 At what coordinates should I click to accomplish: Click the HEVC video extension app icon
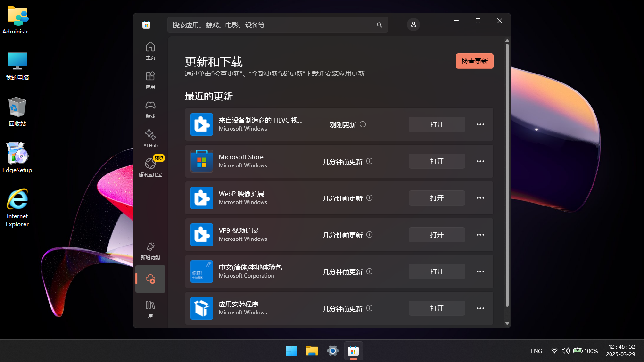202,124
